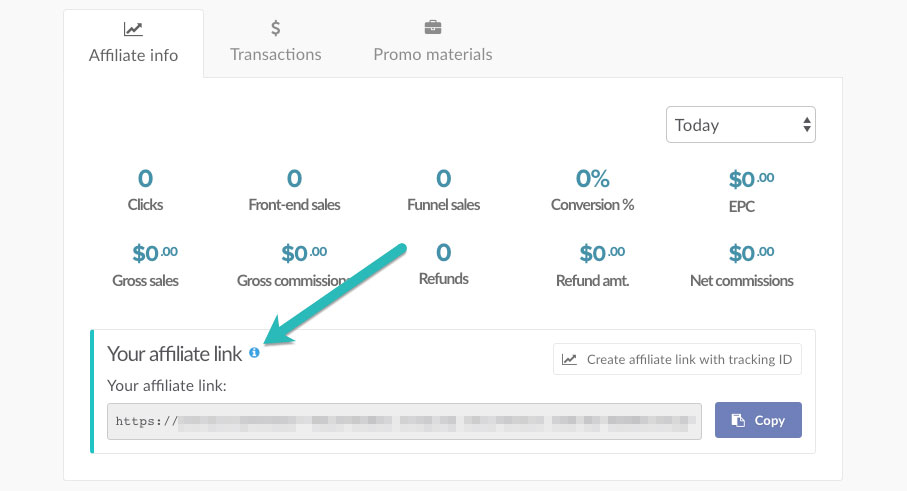Click the dollar sign icon above Transactions
Screen dimensions: 907x491
275,28
